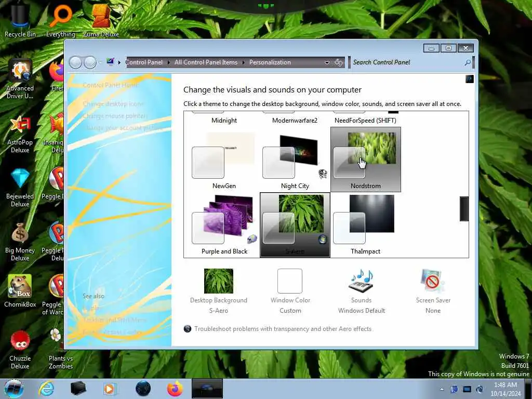Open Troubleshoot problems with transparency link
The width and height of the screenshot is (532, 399).
point(283,329)
